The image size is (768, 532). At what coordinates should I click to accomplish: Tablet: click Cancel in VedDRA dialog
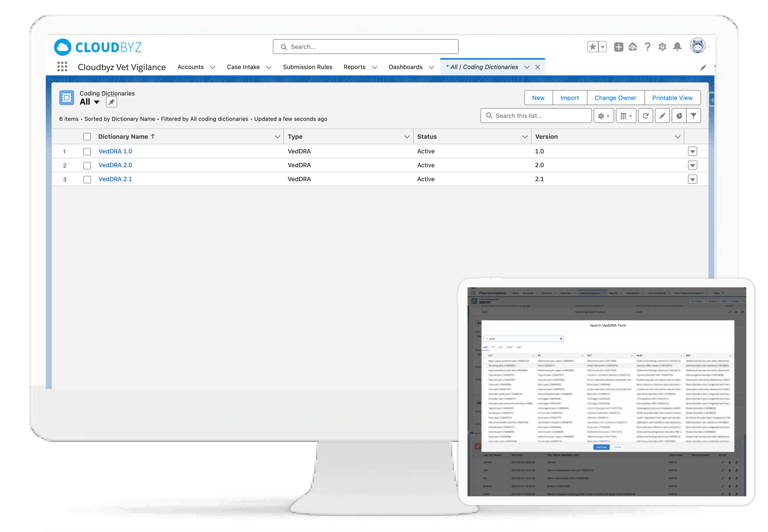click(617, 447)
